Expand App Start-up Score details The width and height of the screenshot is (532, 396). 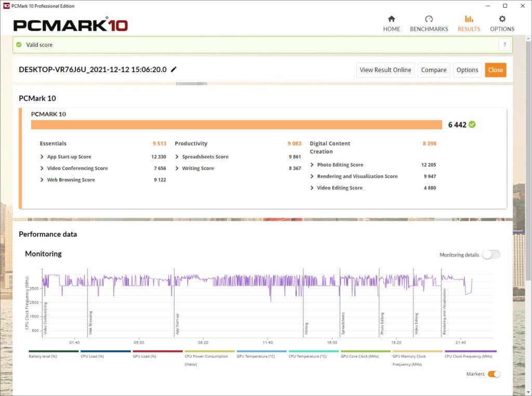(x=42, y=157)
